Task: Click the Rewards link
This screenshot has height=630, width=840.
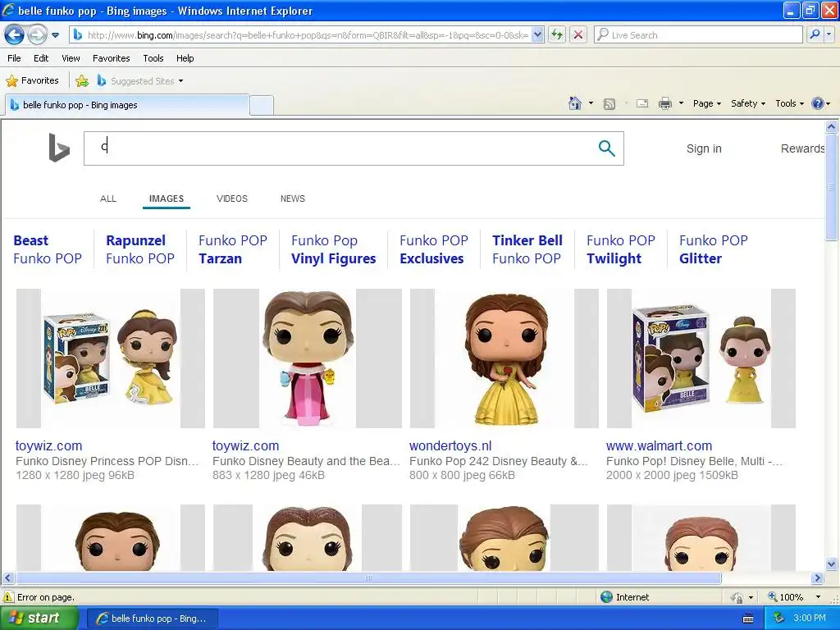Action: 802,148
